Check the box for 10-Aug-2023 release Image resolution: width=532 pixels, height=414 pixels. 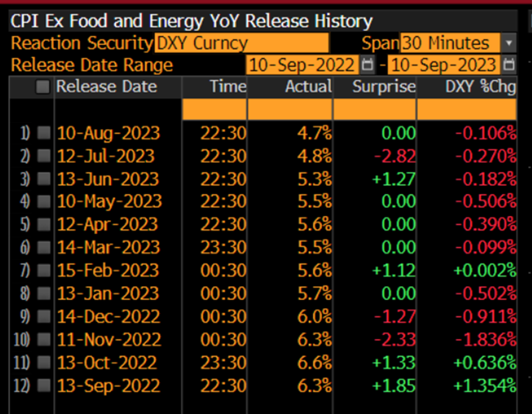tap(44, 133)
